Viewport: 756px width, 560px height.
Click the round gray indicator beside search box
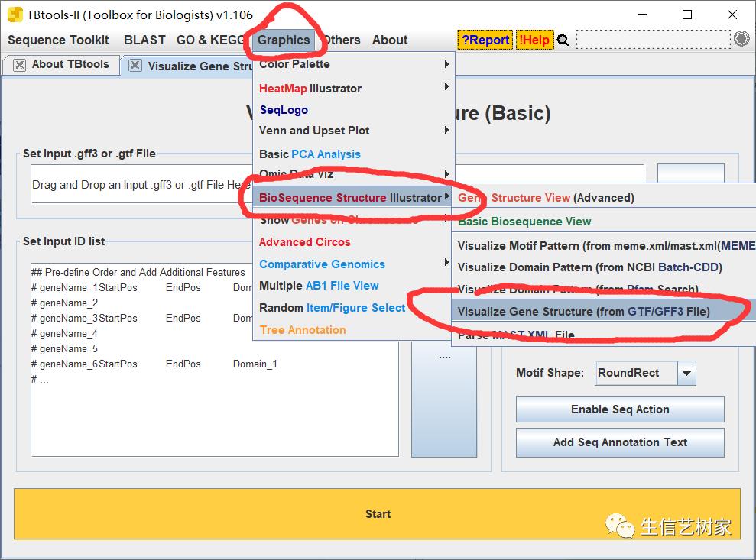point(741,40)
